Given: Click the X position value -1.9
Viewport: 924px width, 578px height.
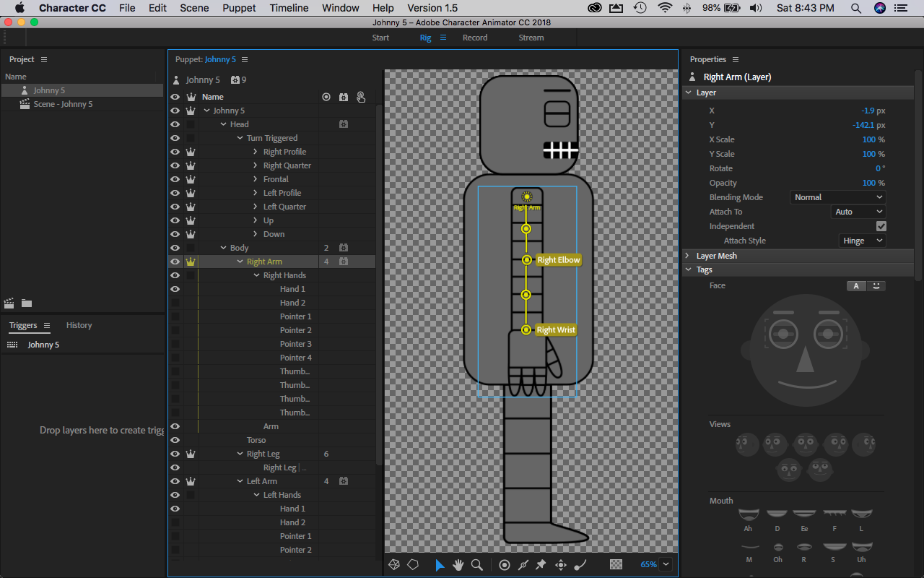Looking at the screenshot, I should tap(868, 111).
